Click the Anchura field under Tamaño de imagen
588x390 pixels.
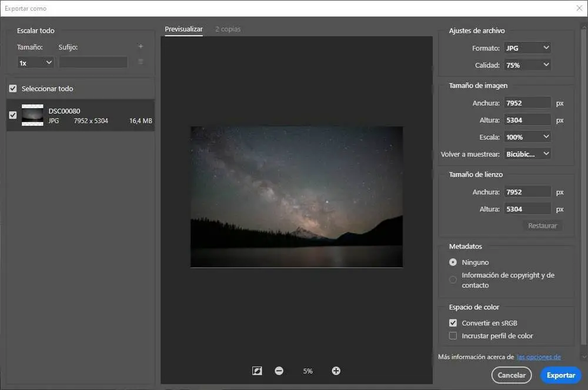pos(527,103)
